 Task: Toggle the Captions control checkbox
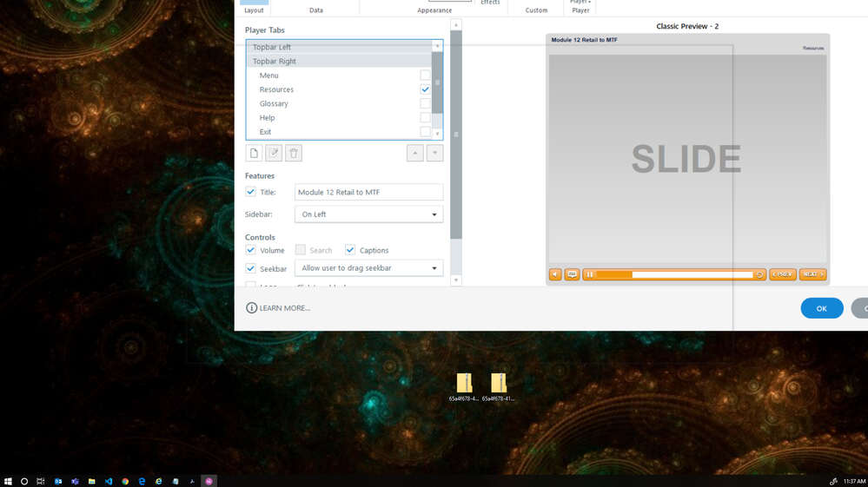(x=350, y=250)
